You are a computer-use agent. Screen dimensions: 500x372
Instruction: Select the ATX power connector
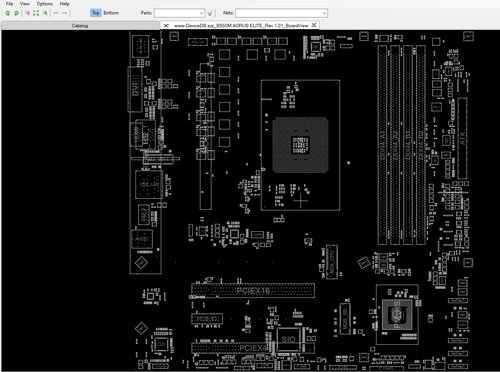click(462, 138)
